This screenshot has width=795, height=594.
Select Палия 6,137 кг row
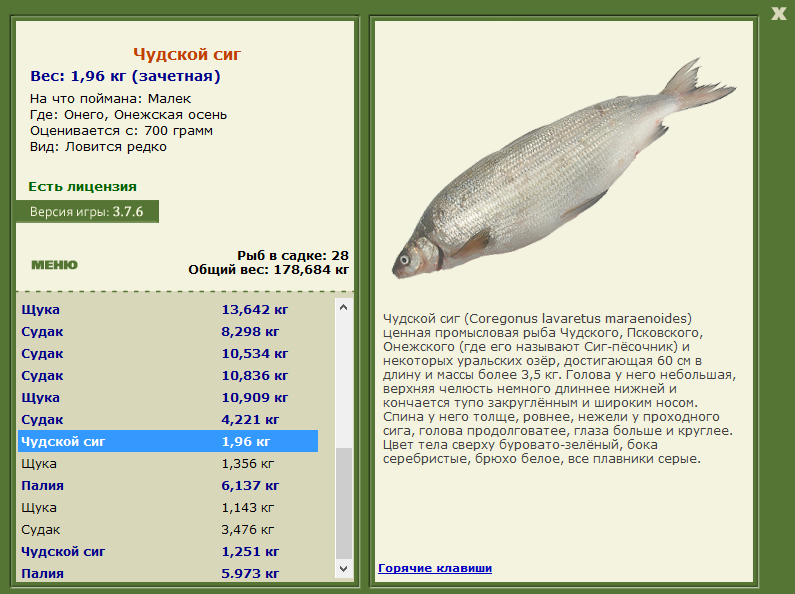click(x=168, y=486)
